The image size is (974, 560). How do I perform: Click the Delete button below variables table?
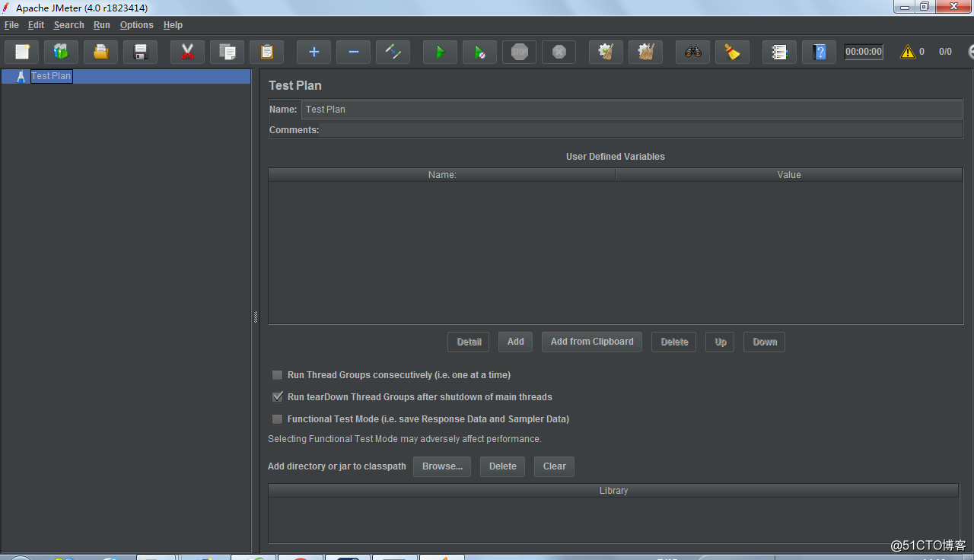[x=674, y=342]
